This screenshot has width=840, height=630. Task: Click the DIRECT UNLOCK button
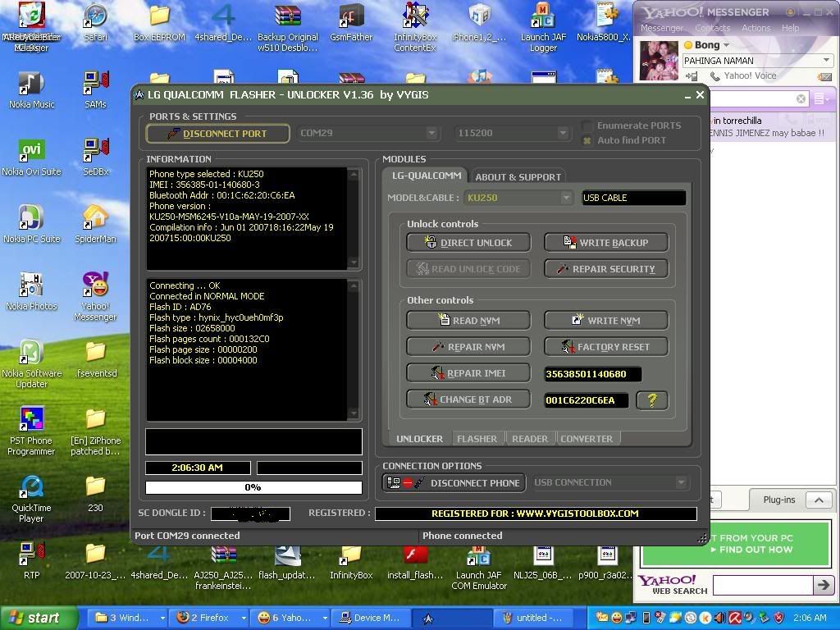(468, 243)
